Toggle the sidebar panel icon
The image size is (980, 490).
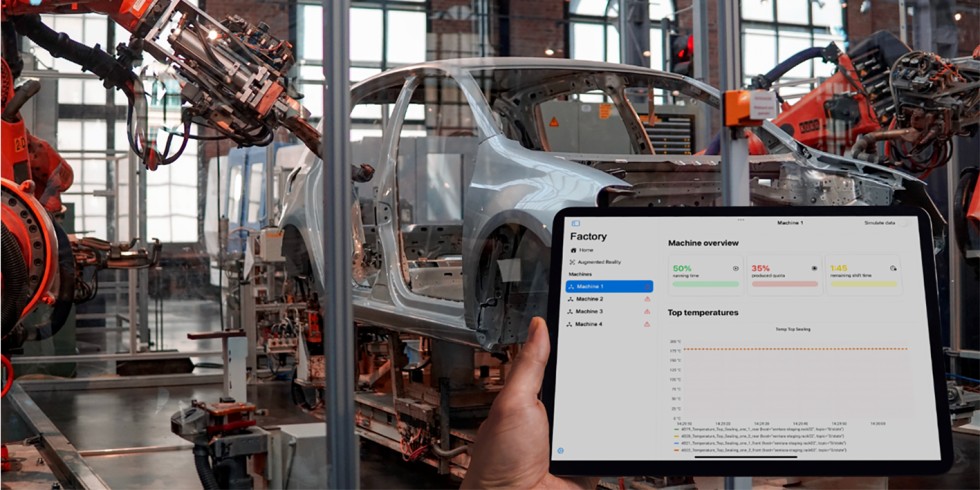(x=574, y=223)
